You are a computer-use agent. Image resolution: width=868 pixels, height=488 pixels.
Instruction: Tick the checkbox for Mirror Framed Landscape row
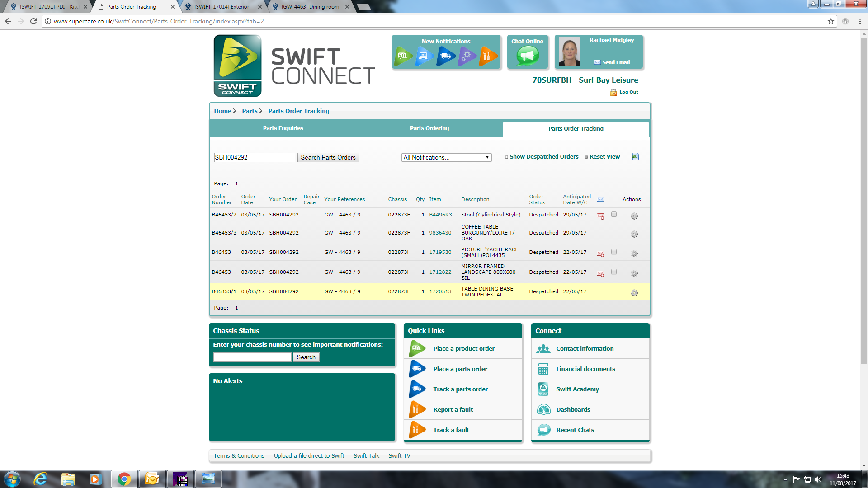click(614, 272)
